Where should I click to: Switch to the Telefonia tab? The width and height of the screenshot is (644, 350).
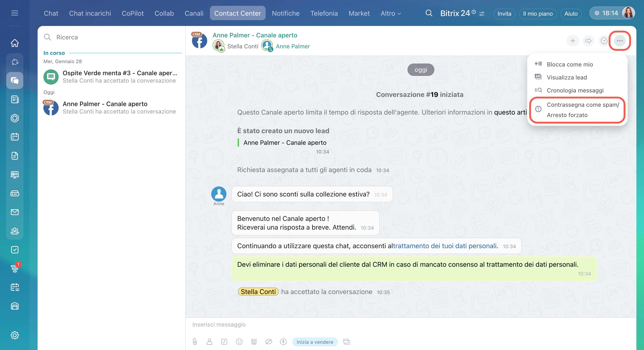[x=324, y=13]
